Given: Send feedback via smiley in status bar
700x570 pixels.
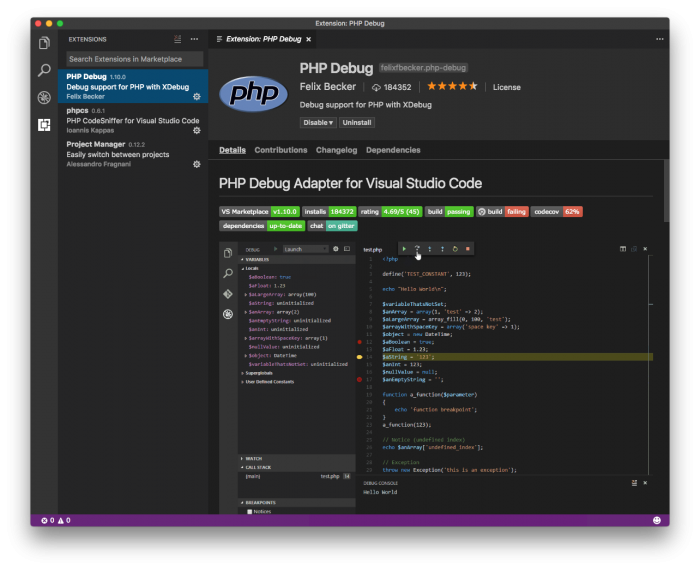Looking at the screenshot, I should coord(657,520).
